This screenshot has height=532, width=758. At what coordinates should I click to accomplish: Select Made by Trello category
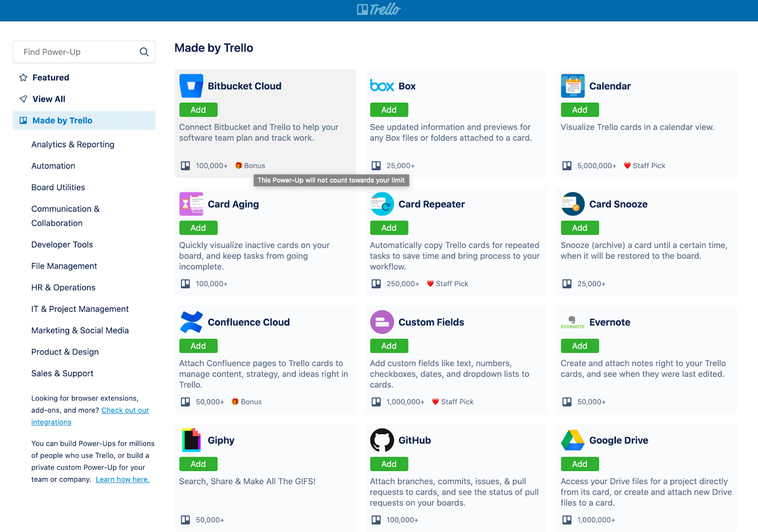tap(84, 120)
